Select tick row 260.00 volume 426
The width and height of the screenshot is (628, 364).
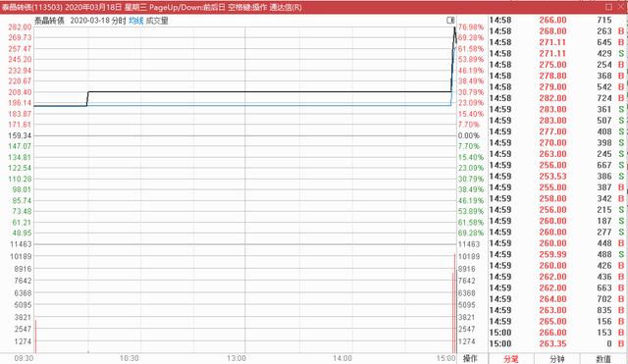pyautogui.click(x=557, y=266)
